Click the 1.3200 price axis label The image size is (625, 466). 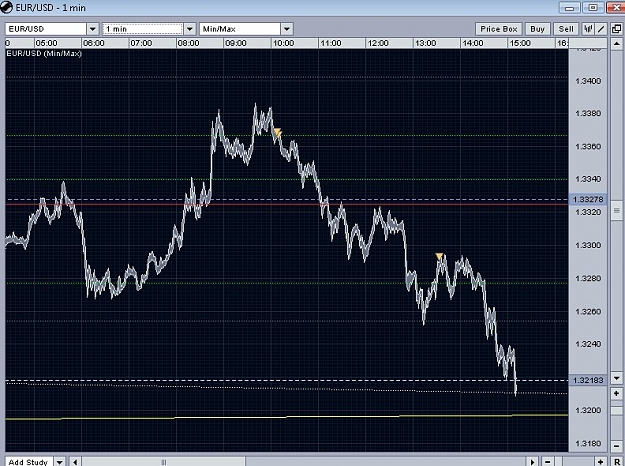(588, 410)
